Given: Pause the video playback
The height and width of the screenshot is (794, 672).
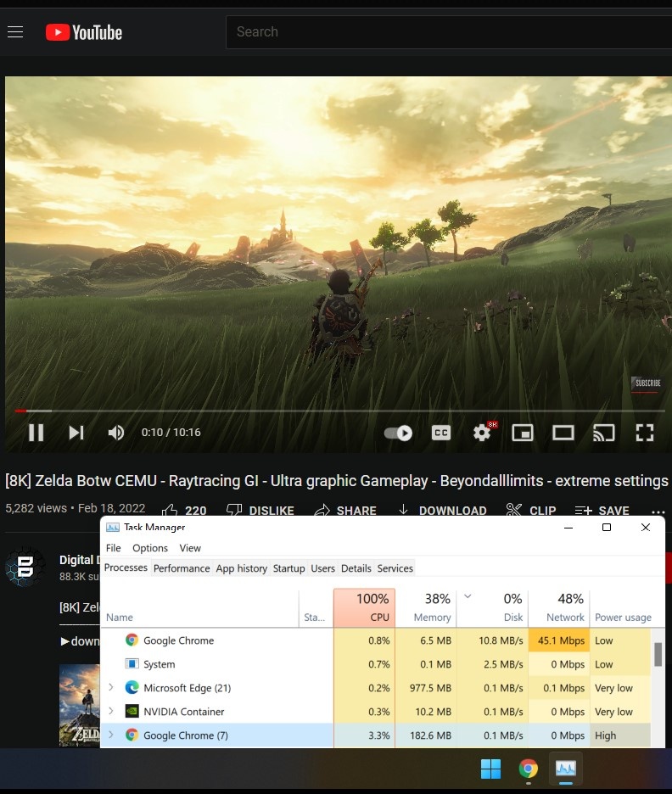Looking at the screenshot, I should click(36, 433).
